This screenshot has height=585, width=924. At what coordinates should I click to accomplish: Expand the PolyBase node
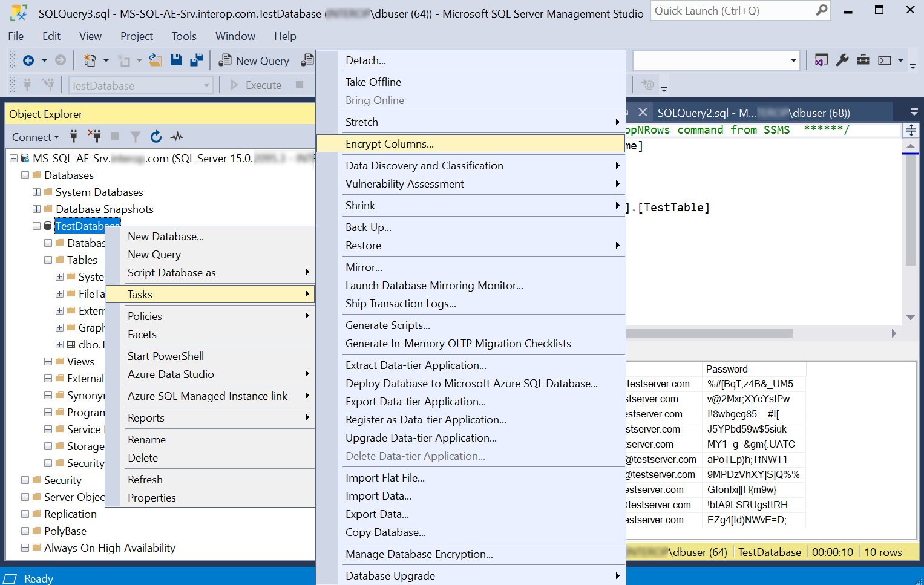[x=25, y=531]
